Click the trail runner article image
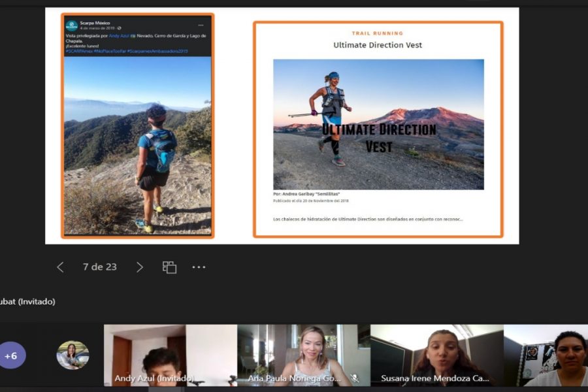588x392 pixels. tap(378, 124)
